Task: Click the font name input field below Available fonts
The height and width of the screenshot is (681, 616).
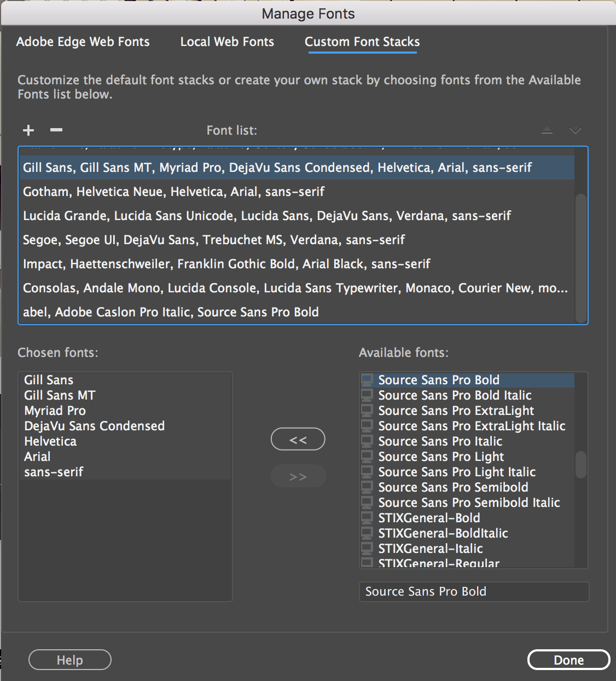Action: (x=474, y=591)
